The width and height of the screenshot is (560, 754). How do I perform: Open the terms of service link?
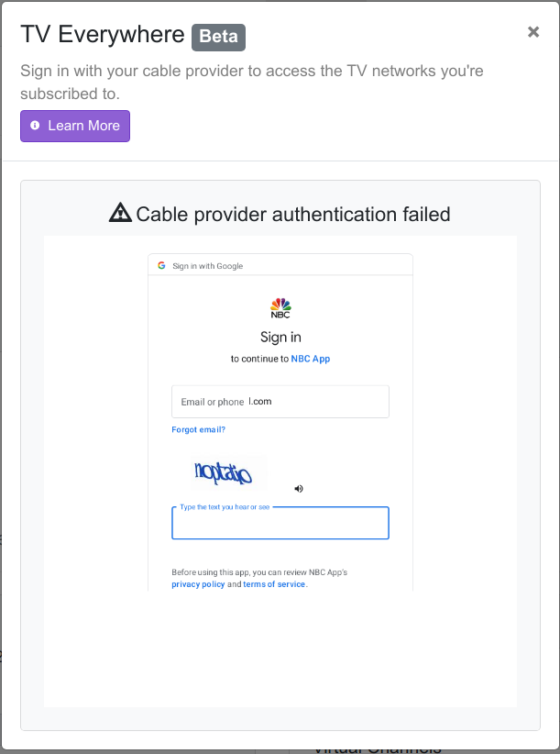click(274, 584)
